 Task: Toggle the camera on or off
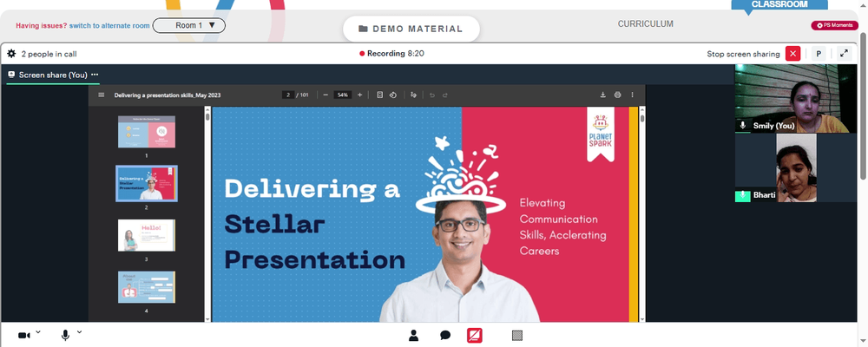[x=23, y=336]
